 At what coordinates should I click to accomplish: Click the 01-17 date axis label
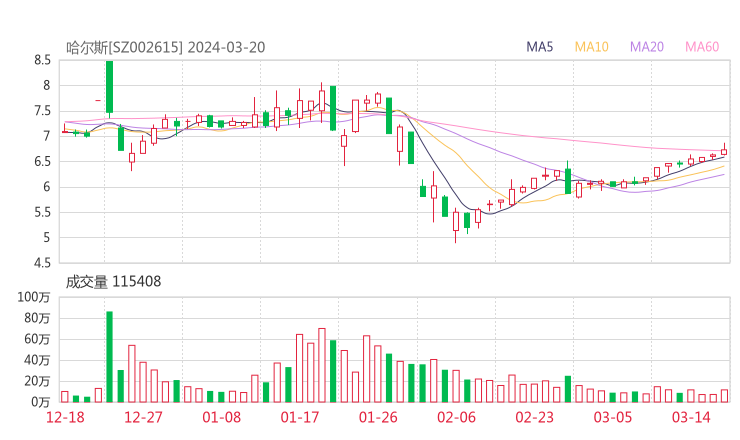point(299,417)
